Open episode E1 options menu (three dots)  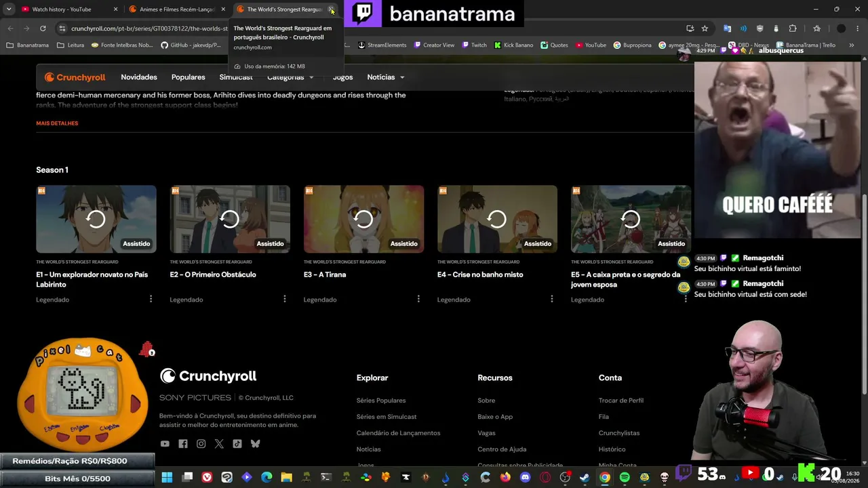[151, 299]
